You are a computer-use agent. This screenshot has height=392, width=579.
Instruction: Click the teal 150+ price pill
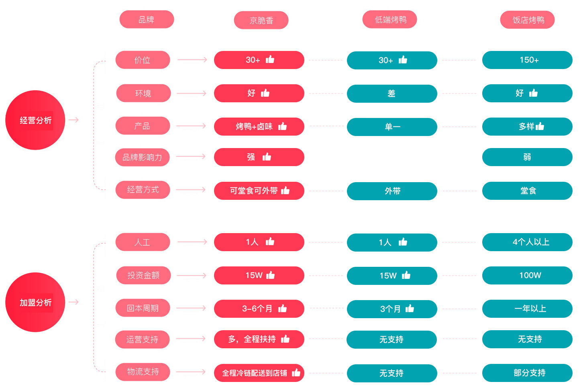[527, 60]
